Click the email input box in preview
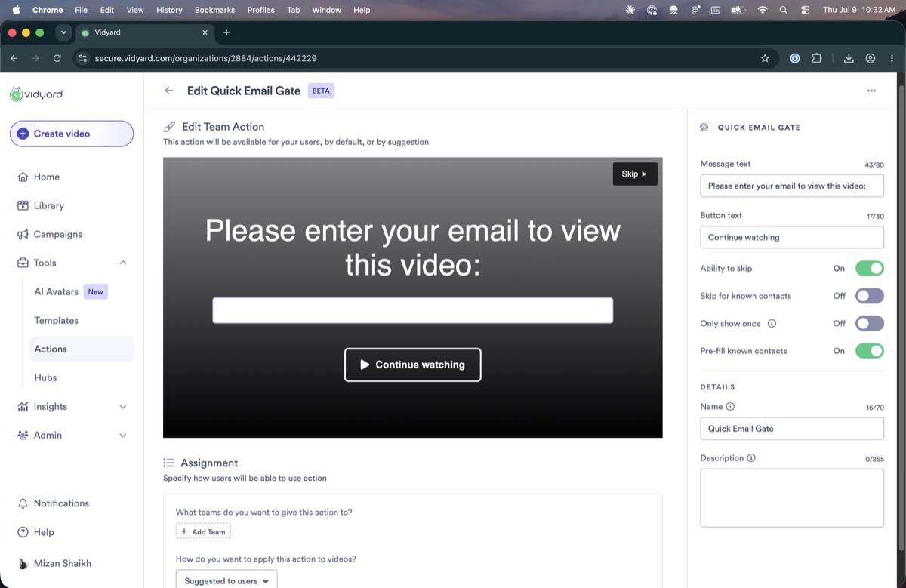The image size is (906, 588). click(x=413, y=310)
